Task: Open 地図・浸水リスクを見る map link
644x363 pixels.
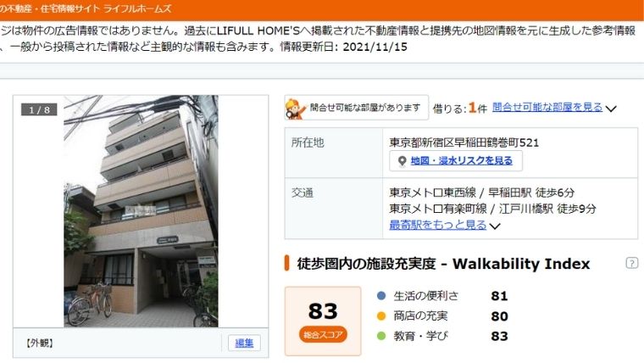Action: [462, 161]
